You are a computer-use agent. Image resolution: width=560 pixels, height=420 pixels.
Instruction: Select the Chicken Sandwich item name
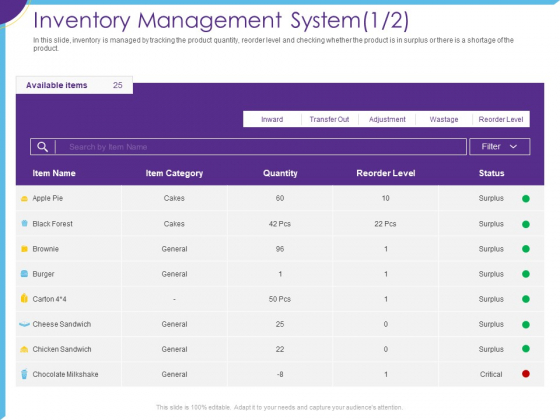point(62,349)
